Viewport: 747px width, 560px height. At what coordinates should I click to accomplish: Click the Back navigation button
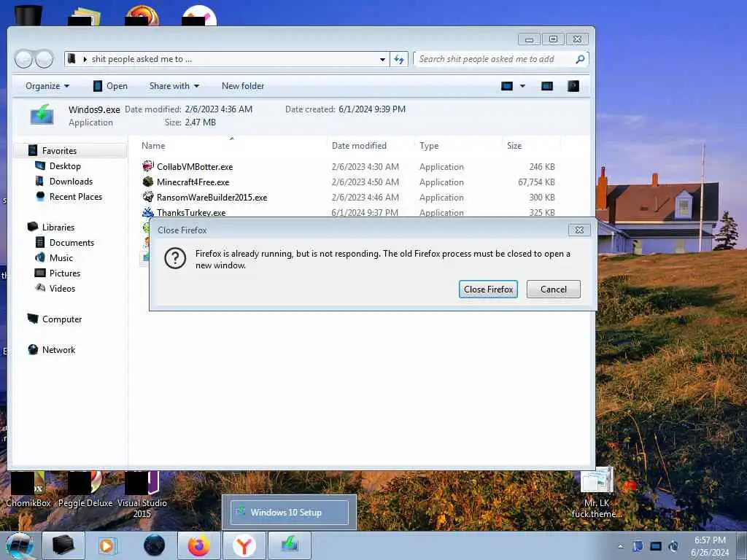click(x=24, y=59)
